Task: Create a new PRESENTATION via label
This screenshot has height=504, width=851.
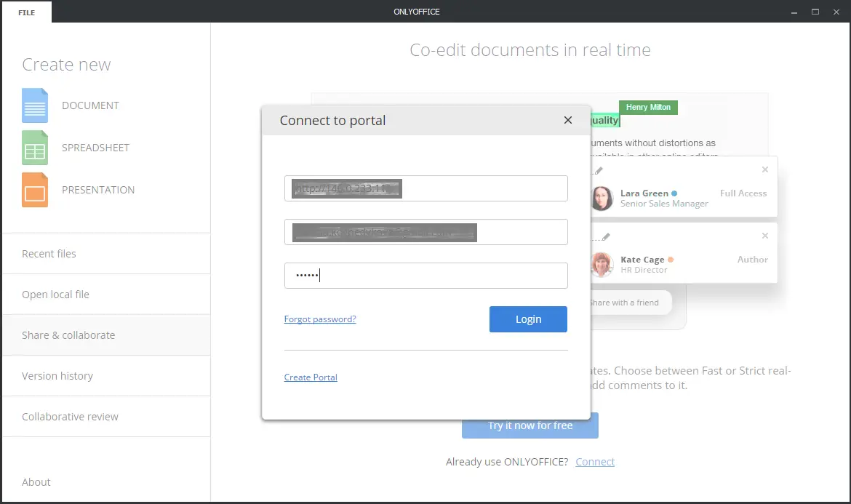Action: pyautogui.click(x=98, y=190)
